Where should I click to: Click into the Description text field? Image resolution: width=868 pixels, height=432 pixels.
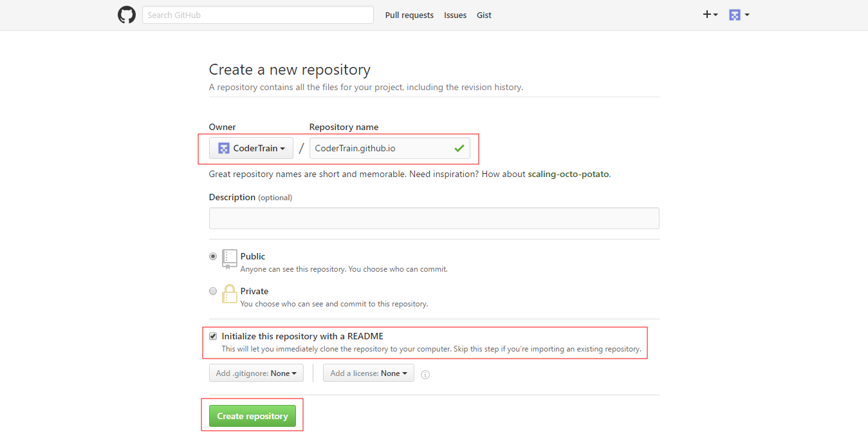[434, 218]
